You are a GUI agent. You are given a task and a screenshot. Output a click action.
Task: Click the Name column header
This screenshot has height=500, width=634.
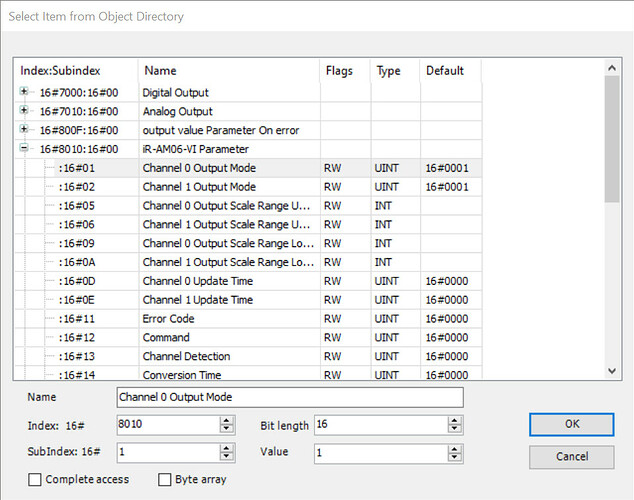tap(229, 71)
